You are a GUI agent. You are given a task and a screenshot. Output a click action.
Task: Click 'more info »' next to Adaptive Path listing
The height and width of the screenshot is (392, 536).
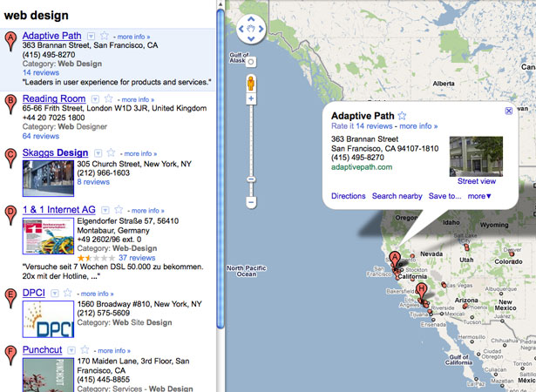click(133, 37)
